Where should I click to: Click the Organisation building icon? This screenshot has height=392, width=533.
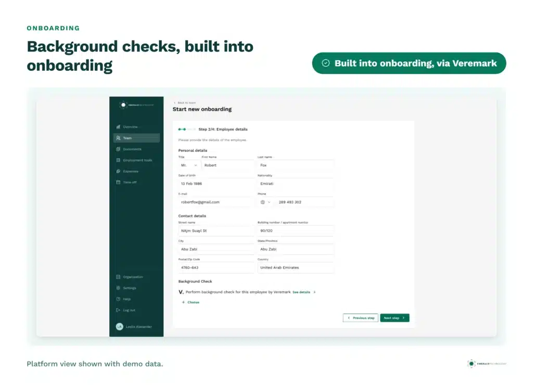(118, 277)
